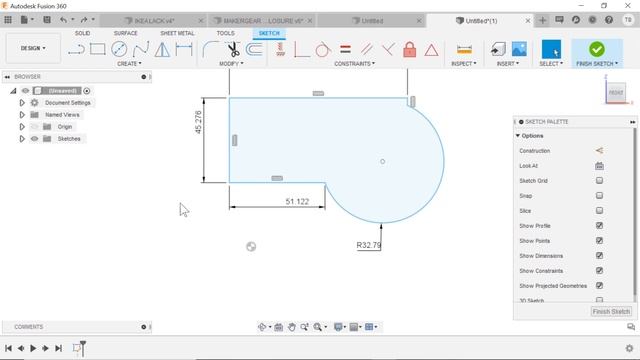Expand the Origin folder
The width and height of the screenshot is (640, 360).
[22, 127]
